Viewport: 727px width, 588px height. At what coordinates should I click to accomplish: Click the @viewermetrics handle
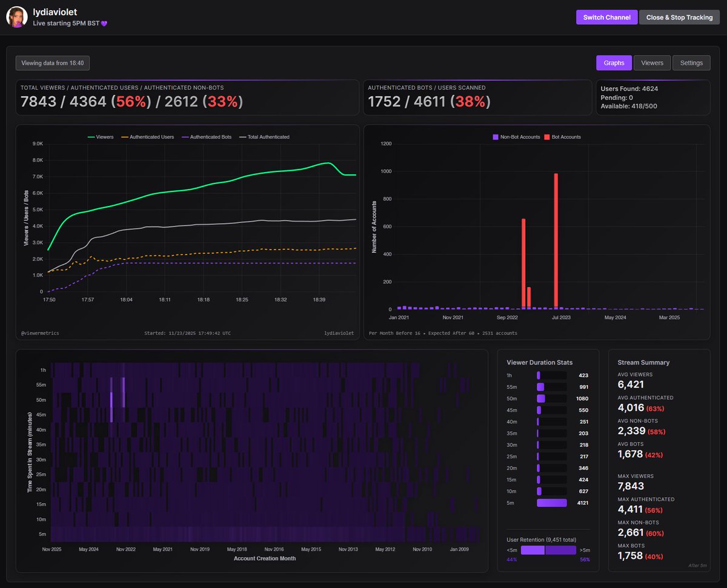click(40, 332)
